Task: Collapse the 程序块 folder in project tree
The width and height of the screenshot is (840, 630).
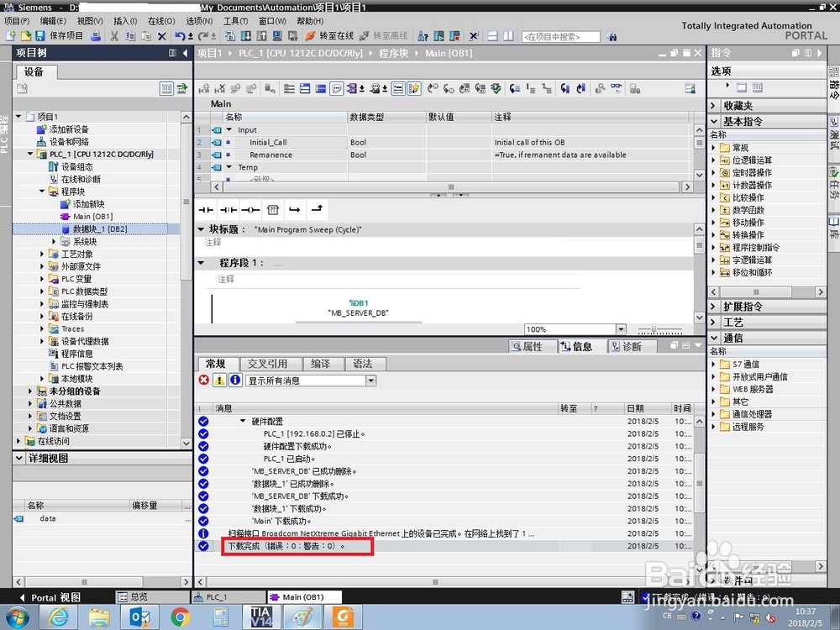Action: coord(42,192)
